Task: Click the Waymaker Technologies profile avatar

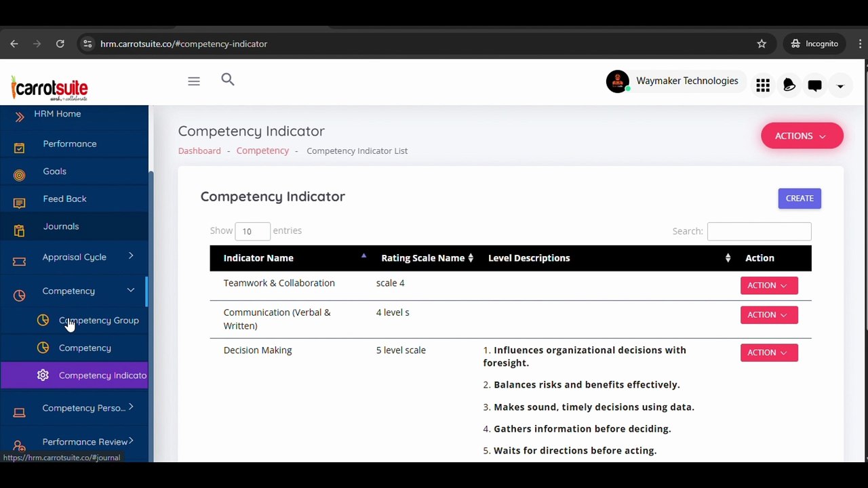Action: coord(618,81)
